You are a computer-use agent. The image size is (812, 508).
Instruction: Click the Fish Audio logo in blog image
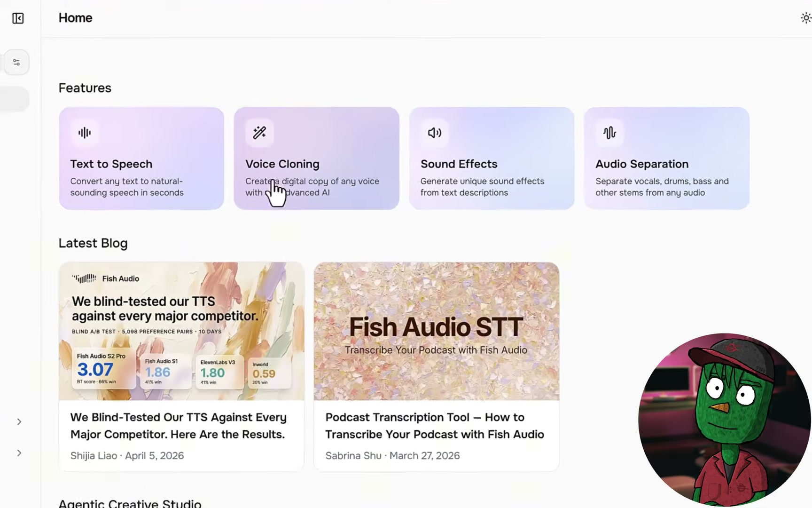pos(105,278)
